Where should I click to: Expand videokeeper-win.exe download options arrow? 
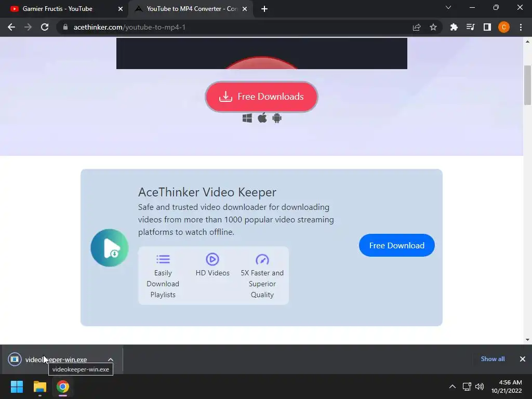tap(111, 360)
